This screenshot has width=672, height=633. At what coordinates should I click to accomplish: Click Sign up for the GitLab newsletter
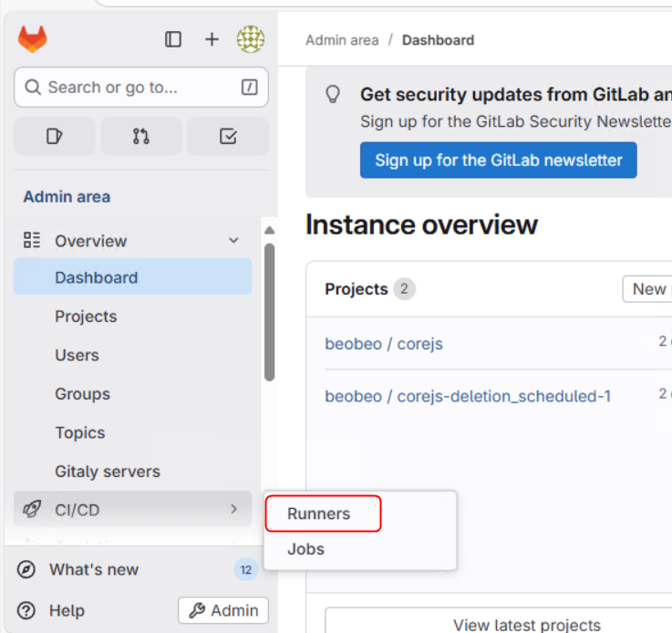(x=498, y=160)
